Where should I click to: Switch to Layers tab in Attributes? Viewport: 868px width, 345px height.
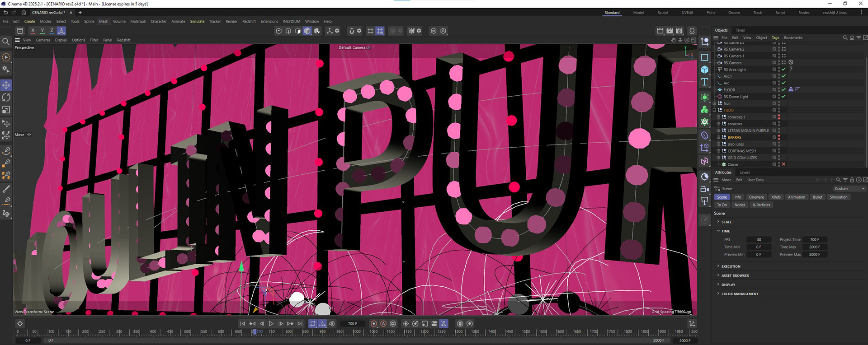(x=745, y=172)
